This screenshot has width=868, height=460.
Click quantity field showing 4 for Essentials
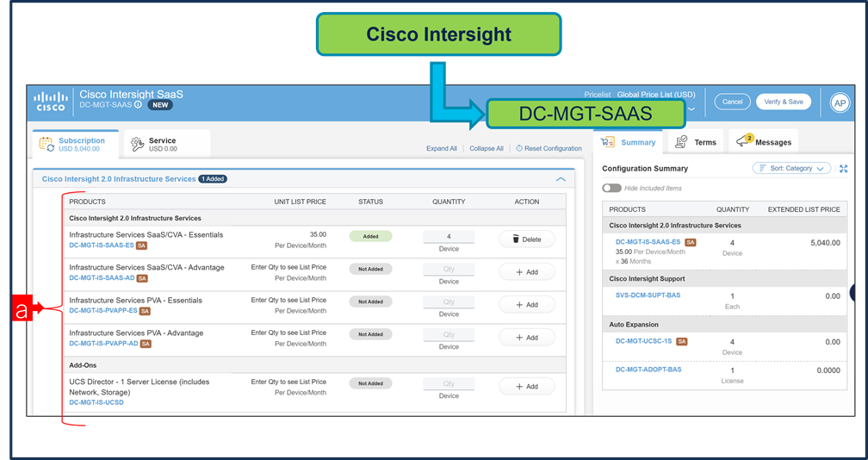coord(449,236)
